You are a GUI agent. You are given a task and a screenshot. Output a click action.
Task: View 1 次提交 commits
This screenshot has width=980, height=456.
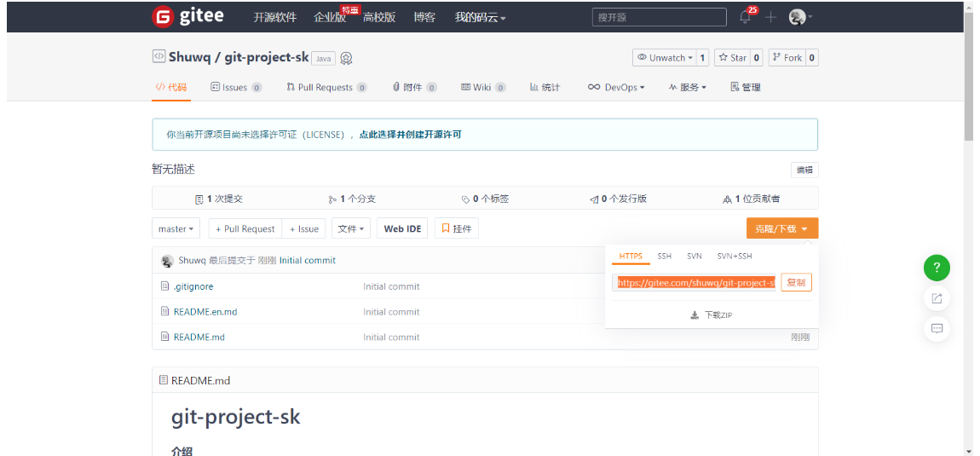219,199
